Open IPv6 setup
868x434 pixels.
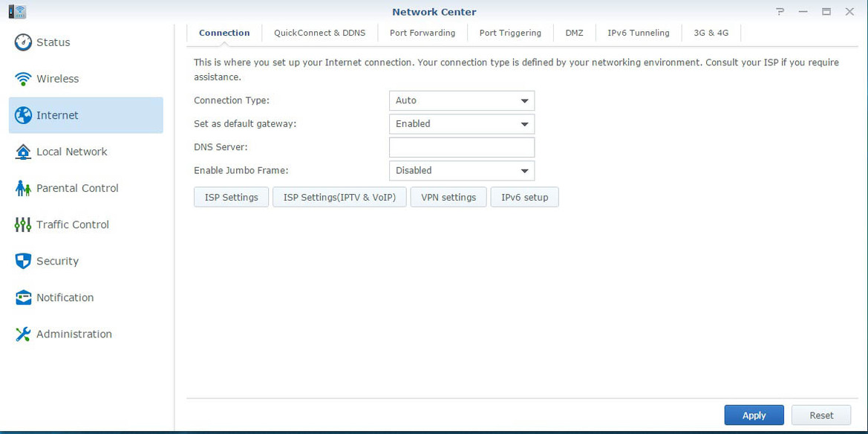(525, 198)
